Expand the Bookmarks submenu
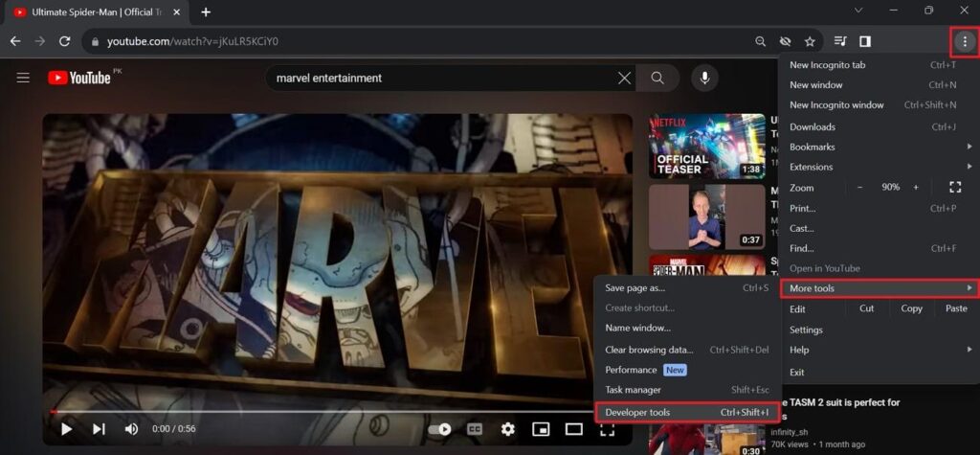The image size is (980, 455). 880,147
